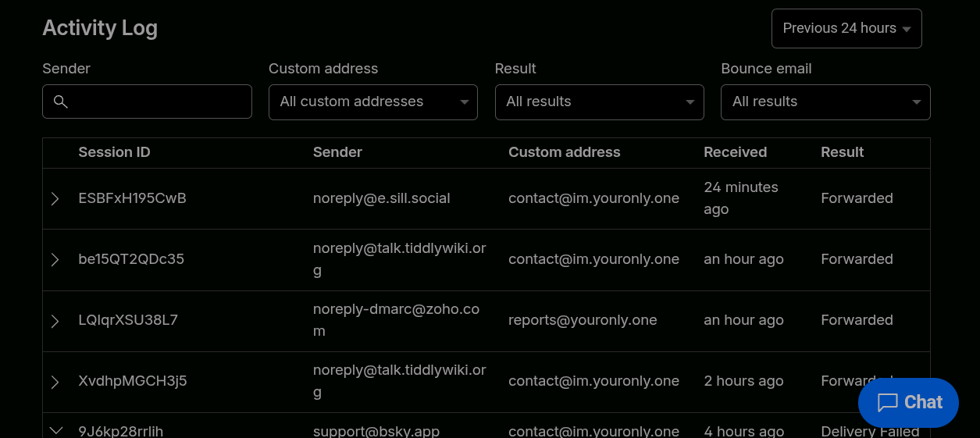Select the noreply@e.sill.social sender cell
Screen dimensions: 980x438
pos(381,198)
